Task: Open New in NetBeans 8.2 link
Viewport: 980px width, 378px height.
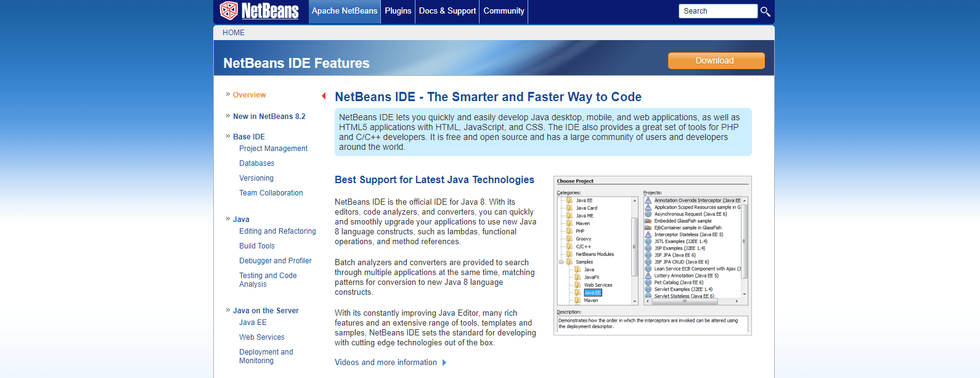Action: coord(269,117)
